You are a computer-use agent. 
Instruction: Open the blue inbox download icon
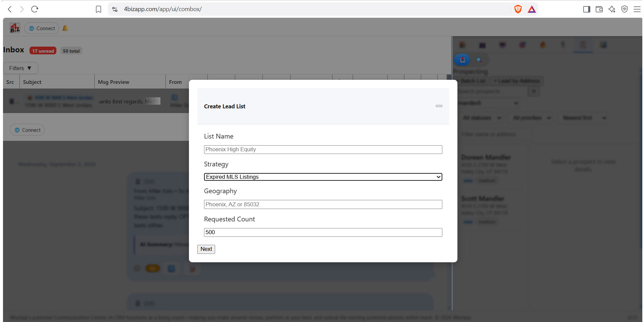pos(462,60)
